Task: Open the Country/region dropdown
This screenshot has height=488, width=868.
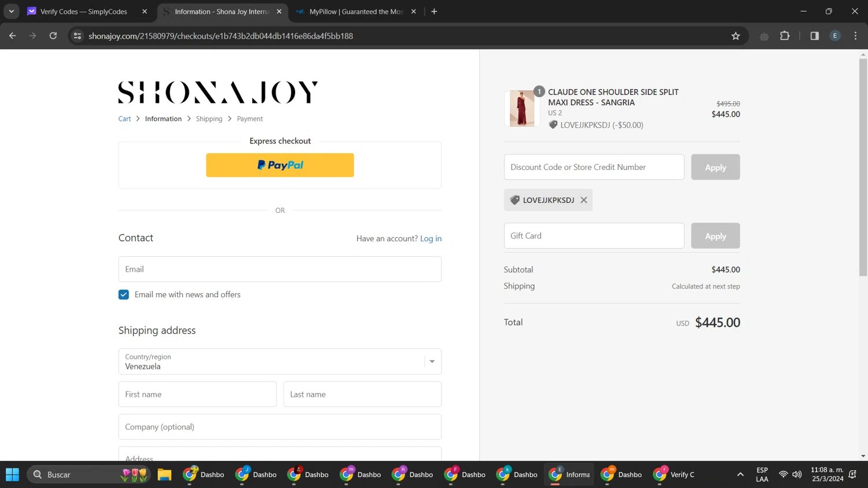Action: click(x=280, y=361)
